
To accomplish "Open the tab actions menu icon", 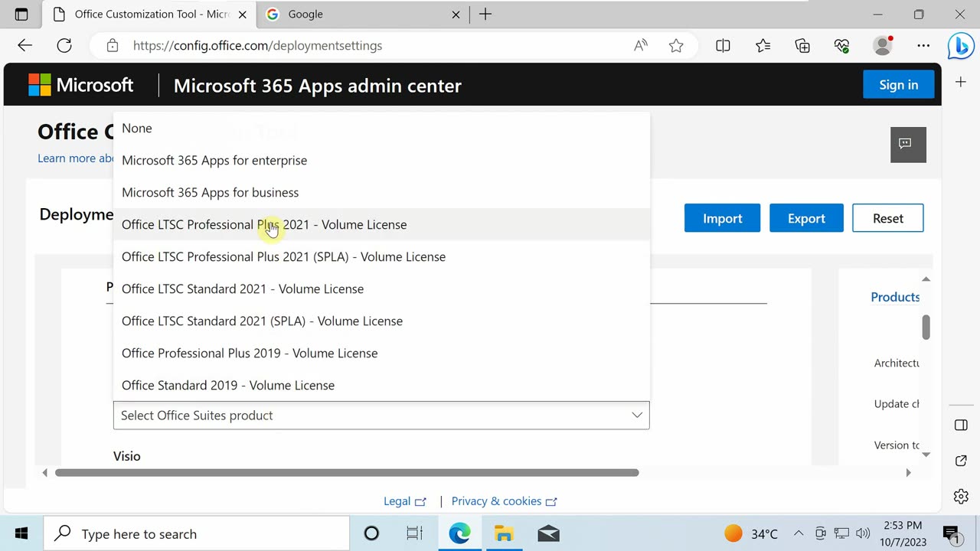I will [x=21, y=15].
